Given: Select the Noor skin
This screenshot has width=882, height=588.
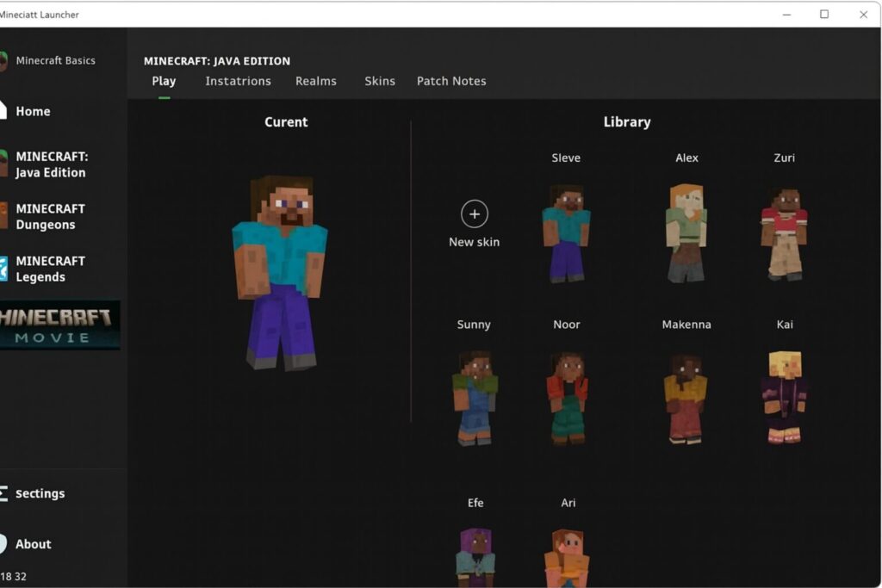Looking at the screenshot, I should 567,398.
